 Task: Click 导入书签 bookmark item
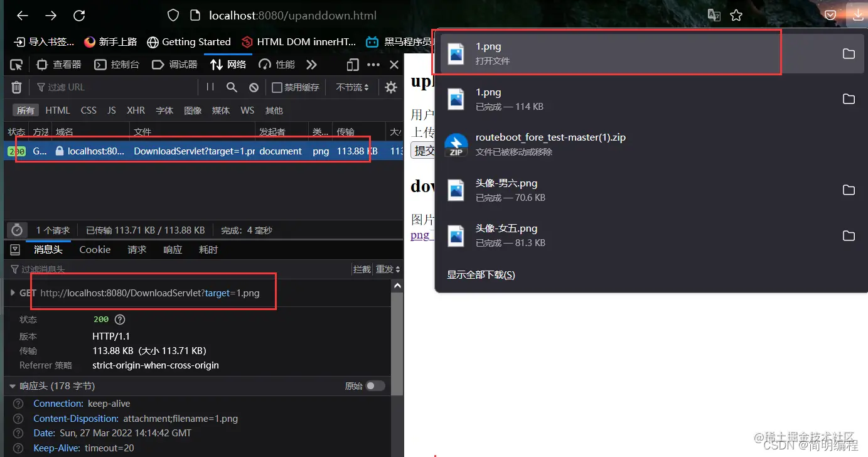[44, 42]
